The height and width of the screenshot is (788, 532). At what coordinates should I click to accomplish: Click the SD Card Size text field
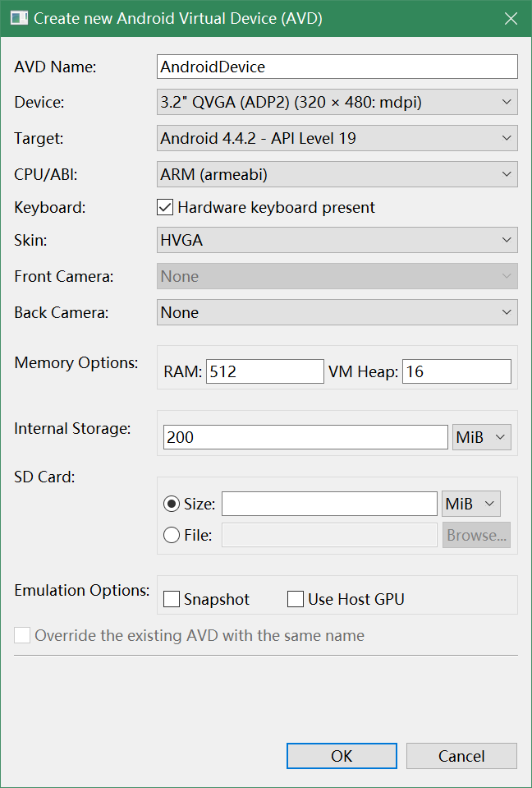329,504
